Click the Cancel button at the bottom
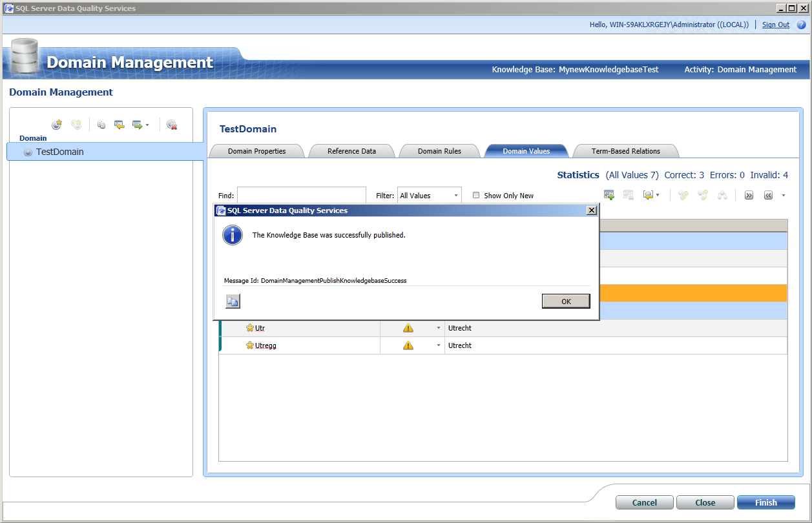This screenshot has height=523, width=812. [x=645, y=502]
